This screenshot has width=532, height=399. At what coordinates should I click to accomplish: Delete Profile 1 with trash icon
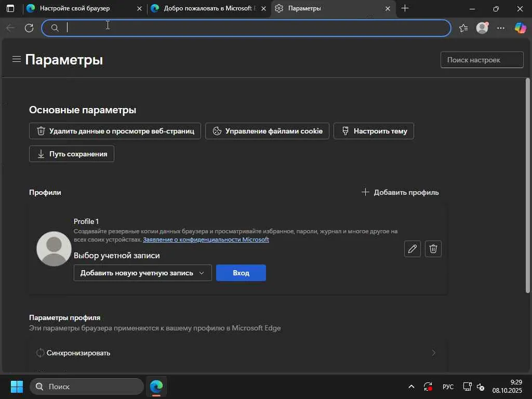[433, 249]
